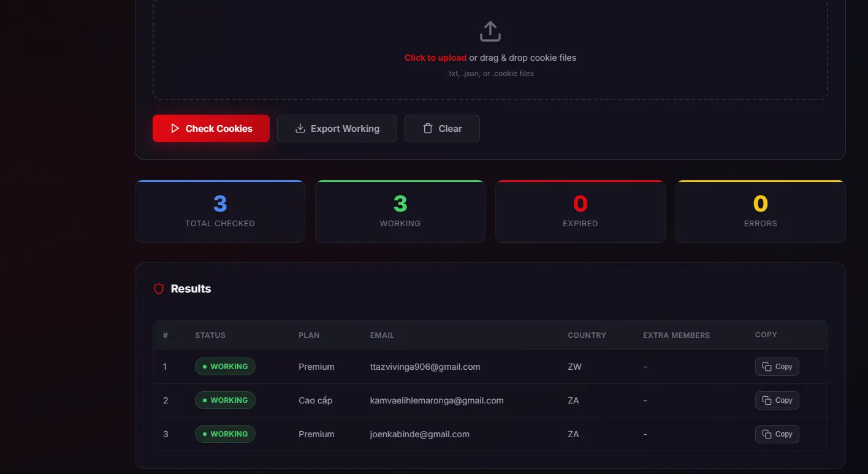
Task: Click the Export Working button
Action: 337,128
